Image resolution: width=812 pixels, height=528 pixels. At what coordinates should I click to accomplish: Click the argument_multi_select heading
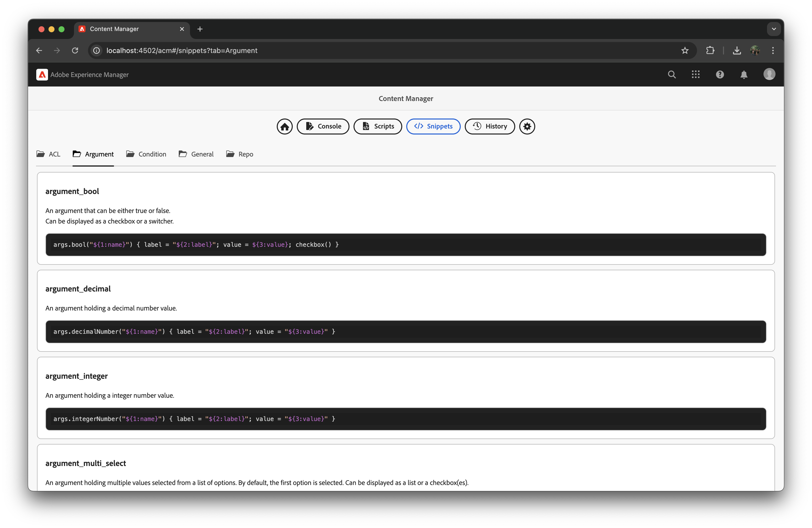tap(86, 463)
